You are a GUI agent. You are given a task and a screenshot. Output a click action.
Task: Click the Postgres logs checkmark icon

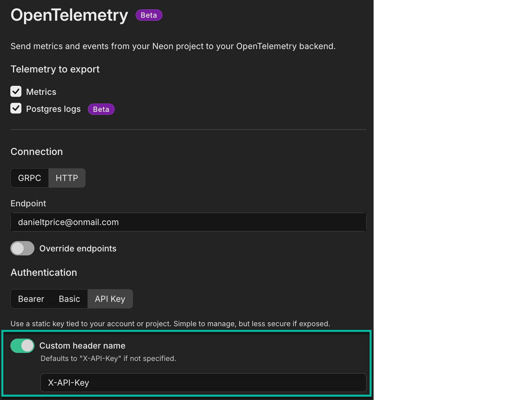(x=16, y=108)
